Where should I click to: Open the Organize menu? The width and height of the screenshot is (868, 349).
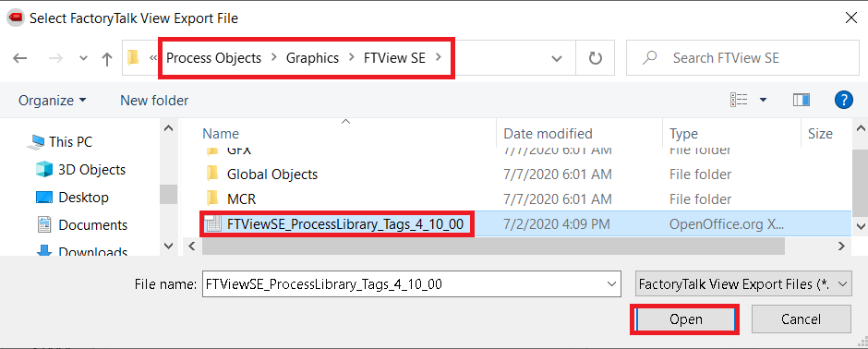tap(53, 100)
